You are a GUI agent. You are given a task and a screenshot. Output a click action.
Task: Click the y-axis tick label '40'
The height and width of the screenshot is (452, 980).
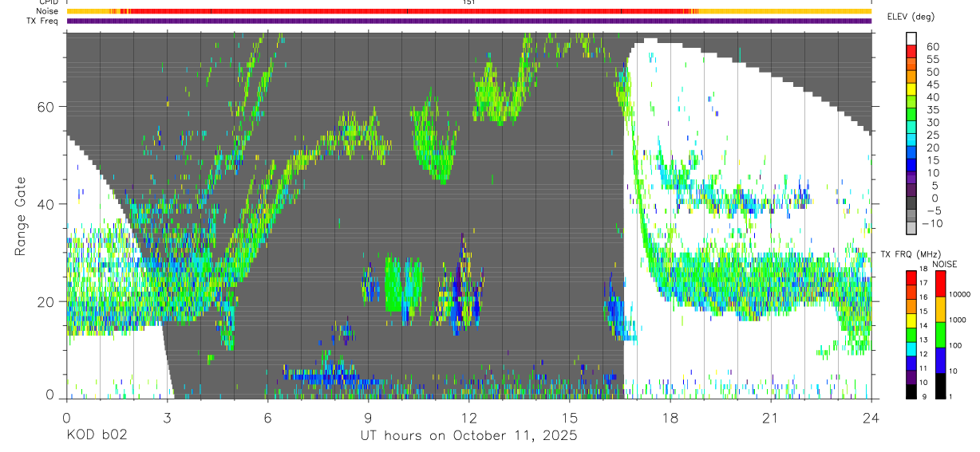pyautogui.click(x=47, y=204)
